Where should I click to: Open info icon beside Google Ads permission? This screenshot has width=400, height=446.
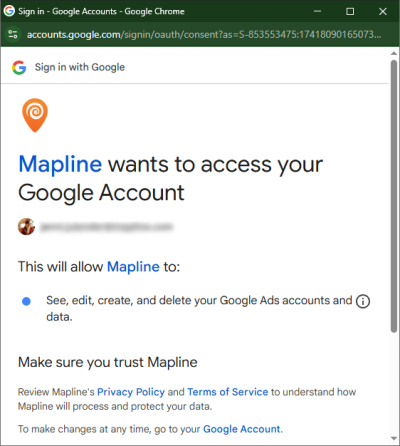click(x=363, y=301)
